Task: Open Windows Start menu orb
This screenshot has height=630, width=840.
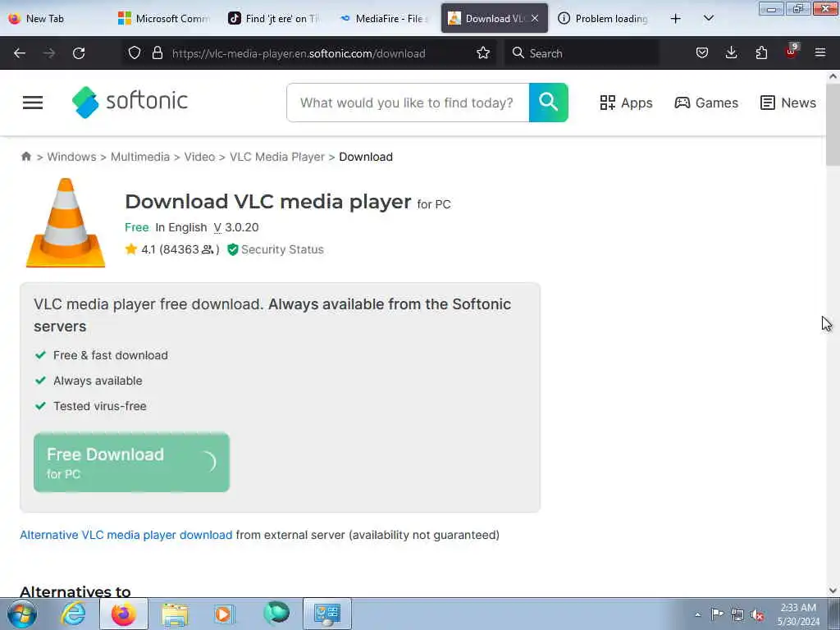Action: click(x=22, y=614)
